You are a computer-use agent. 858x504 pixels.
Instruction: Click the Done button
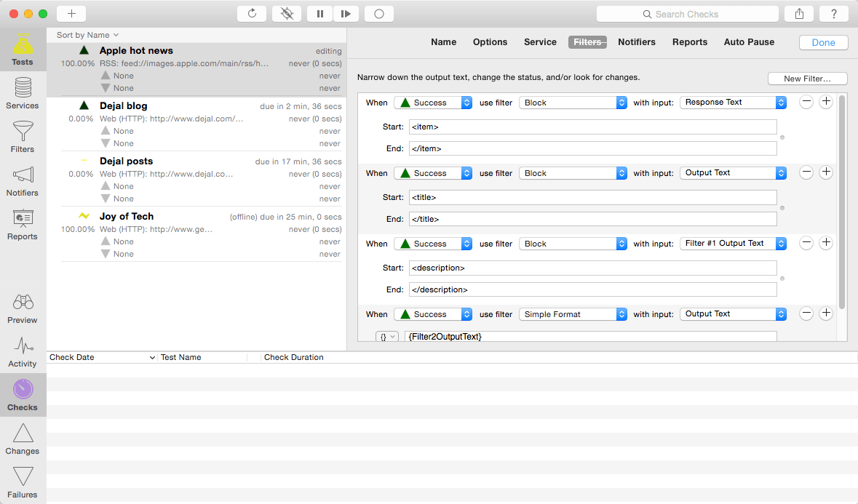[x=823, y=43]
